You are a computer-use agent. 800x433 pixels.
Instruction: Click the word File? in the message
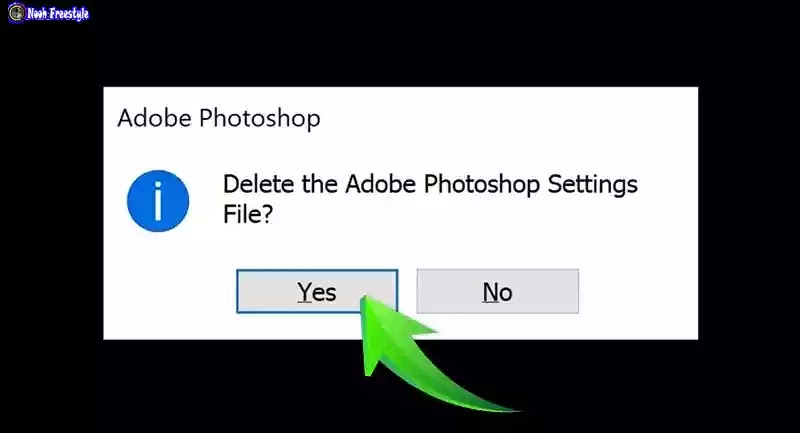coord(248,214)
